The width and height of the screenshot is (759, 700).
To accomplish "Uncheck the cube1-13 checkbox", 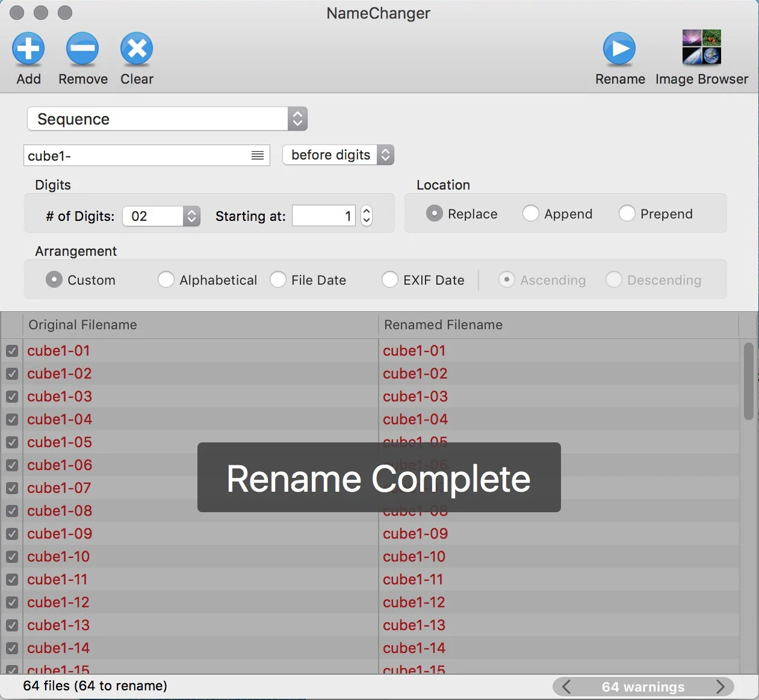I will tap(12, 625).
